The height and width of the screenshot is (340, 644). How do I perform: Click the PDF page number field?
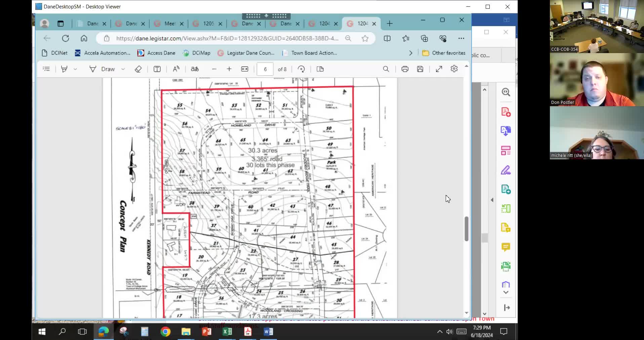coord(265,69)
